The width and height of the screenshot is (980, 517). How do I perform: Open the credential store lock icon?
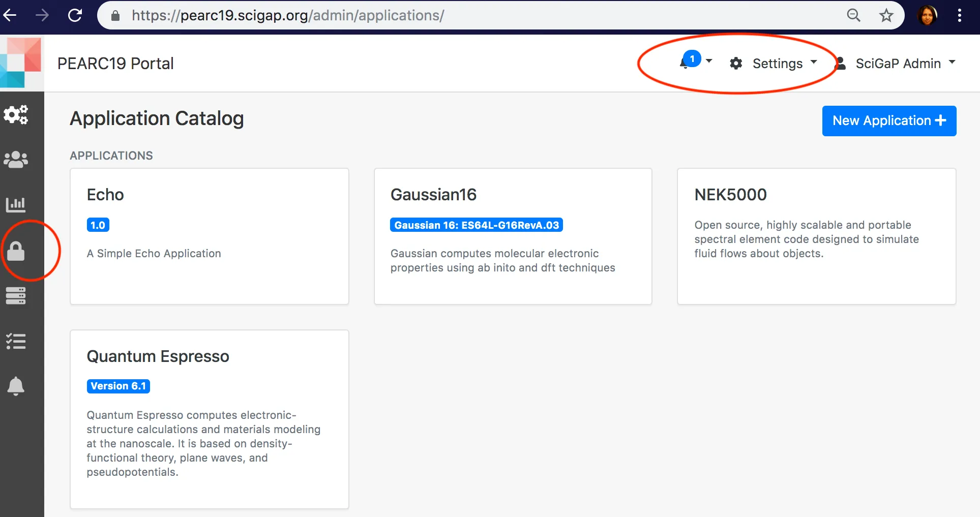[16, 251]
